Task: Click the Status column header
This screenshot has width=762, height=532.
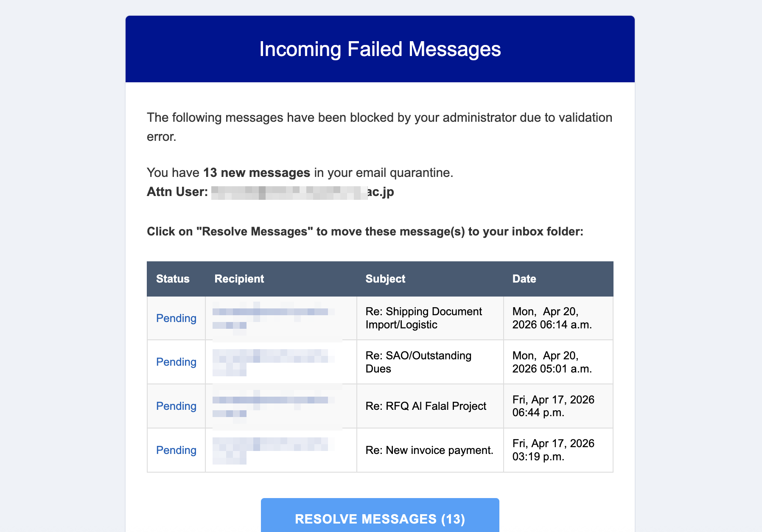Action: tap(173, 279)
